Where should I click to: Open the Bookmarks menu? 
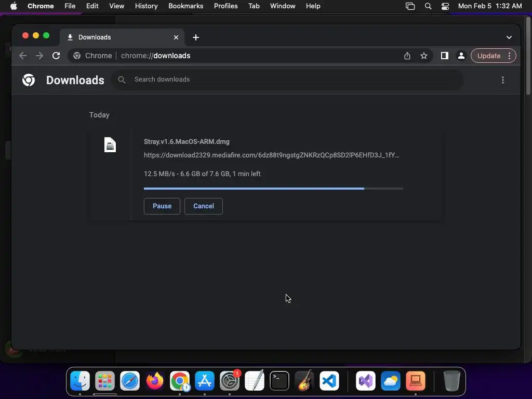tap(186, 6)
